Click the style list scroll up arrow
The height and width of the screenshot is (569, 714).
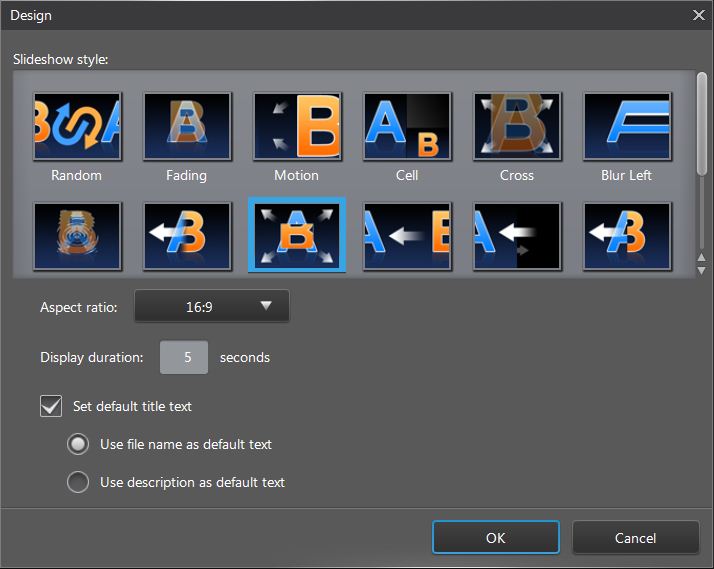[702, 258]
